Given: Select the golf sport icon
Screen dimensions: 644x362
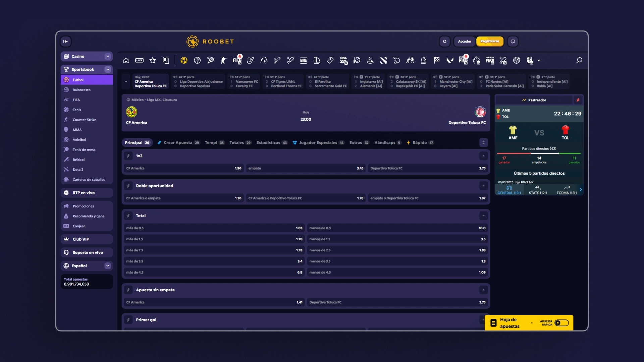Looking at the screenshot, I should (x=370, y=60).
